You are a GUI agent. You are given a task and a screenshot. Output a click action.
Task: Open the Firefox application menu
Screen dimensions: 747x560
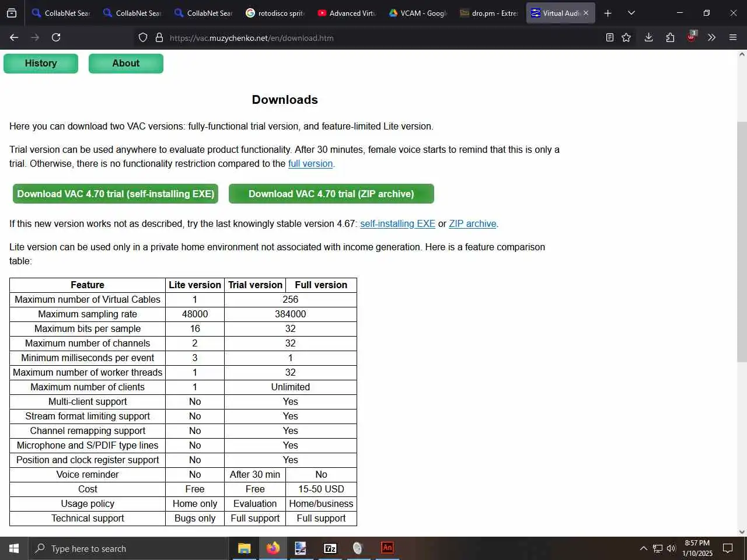733,37
